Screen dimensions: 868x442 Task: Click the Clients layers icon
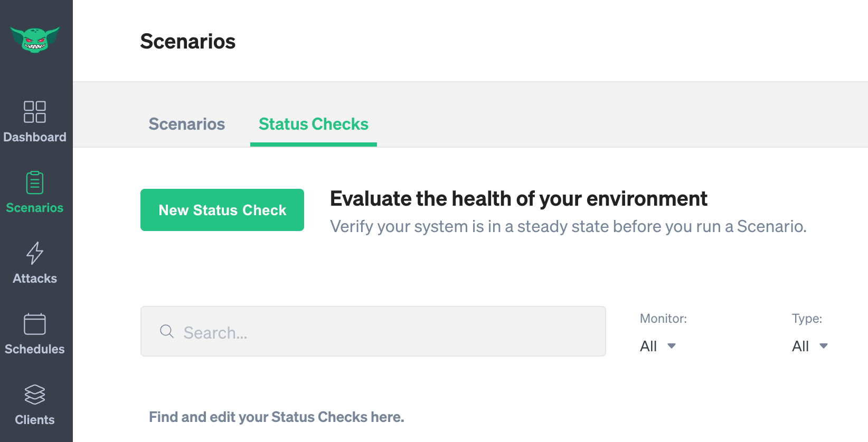point(35,395)
